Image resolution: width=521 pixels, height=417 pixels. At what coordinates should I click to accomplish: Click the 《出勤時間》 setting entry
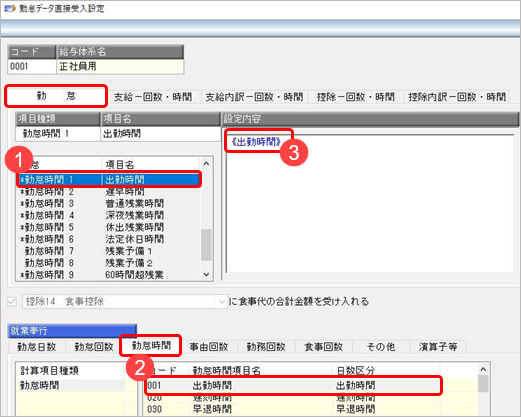(256, 142)
